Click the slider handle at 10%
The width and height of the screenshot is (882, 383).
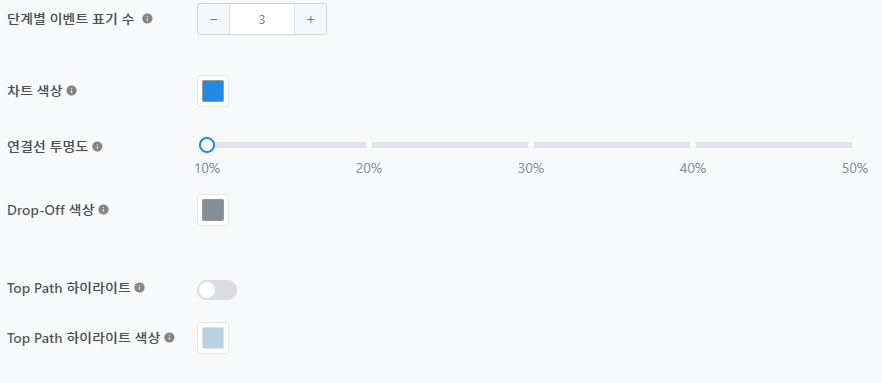207,145
